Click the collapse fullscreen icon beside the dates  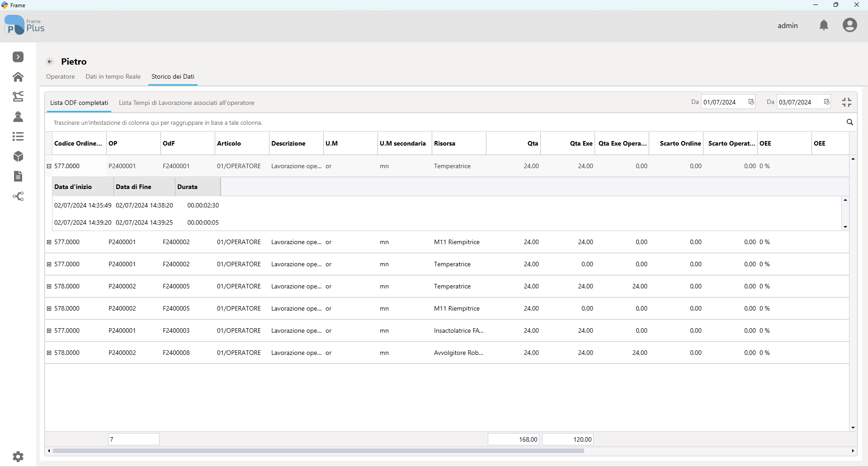click(x=847, y=102)
